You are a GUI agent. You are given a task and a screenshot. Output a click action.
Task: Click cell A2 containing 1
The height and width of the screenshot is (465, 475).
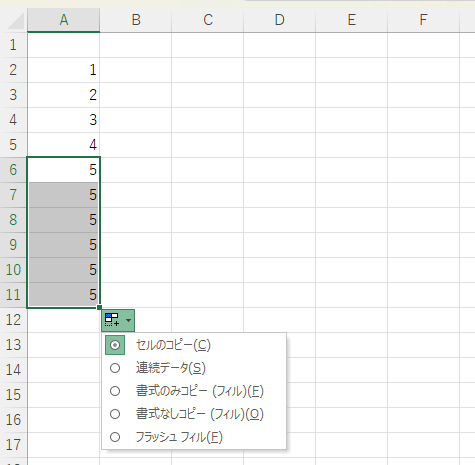(x=64, y=70)
